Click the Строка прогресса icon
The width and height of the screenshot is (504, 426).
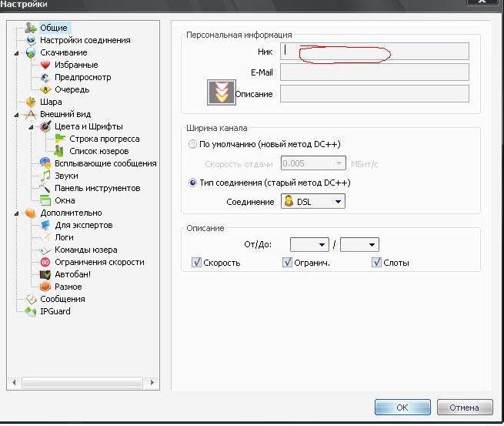point(60,139)
